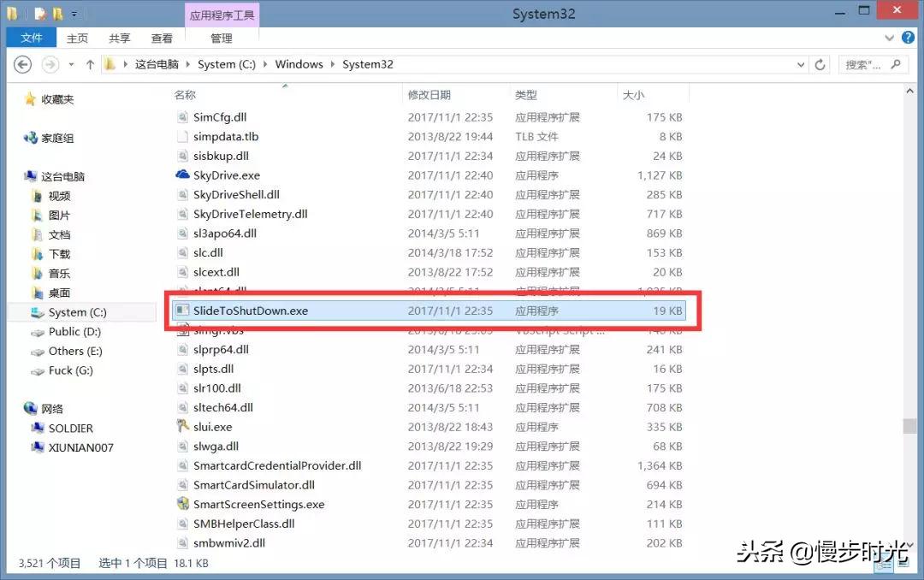Expand the ribbon with chevron arrow

[890, 38]
